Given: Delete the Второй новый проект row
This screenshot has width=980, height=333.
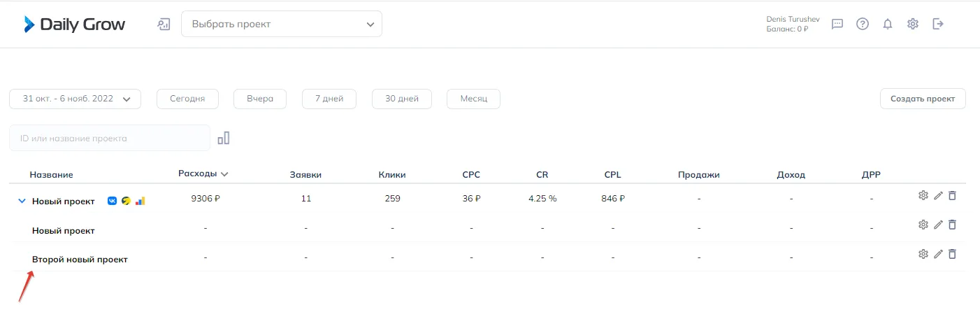Looking at the screenshot, I should point(952,254).
